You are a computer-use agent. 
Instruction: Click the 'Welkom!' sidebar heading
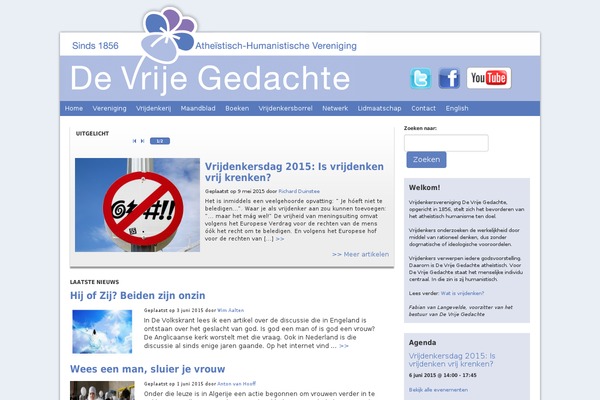(x=424, y=188)
